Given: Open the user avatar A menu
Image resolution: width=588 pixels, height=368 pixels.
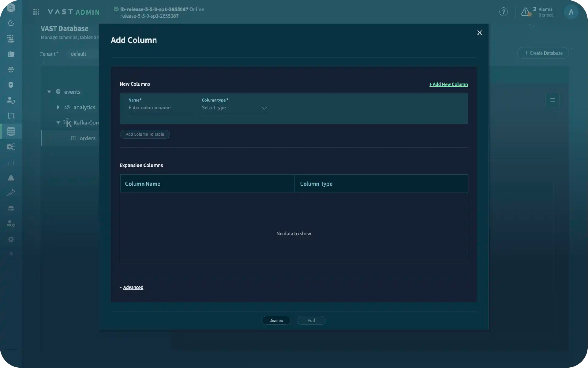Looking at the screenshot, I should click(571, 12).
